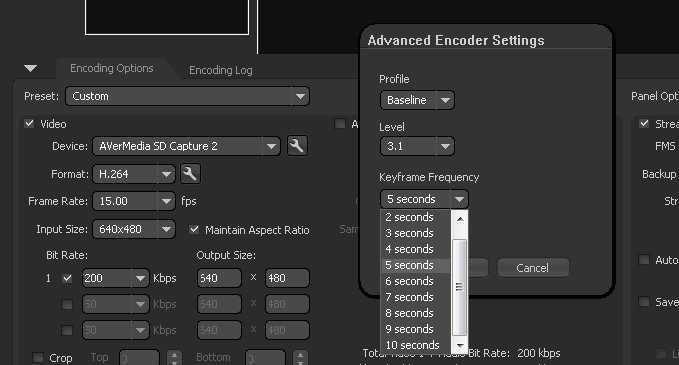Enable the third bit rate stream checkbox
Image resolution: width=679 pixels, height=365 pixels.
(x=67, y=330)
